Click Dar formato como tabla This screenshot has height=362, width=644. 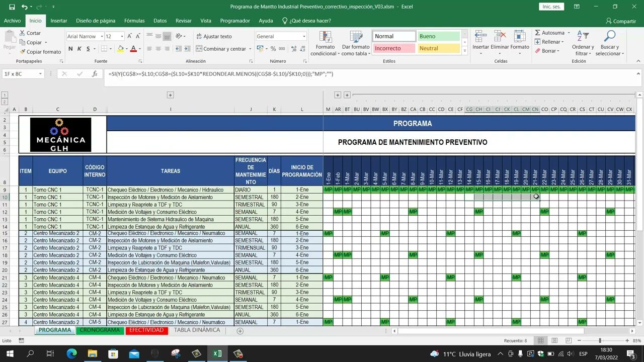(x=356, y=43)
